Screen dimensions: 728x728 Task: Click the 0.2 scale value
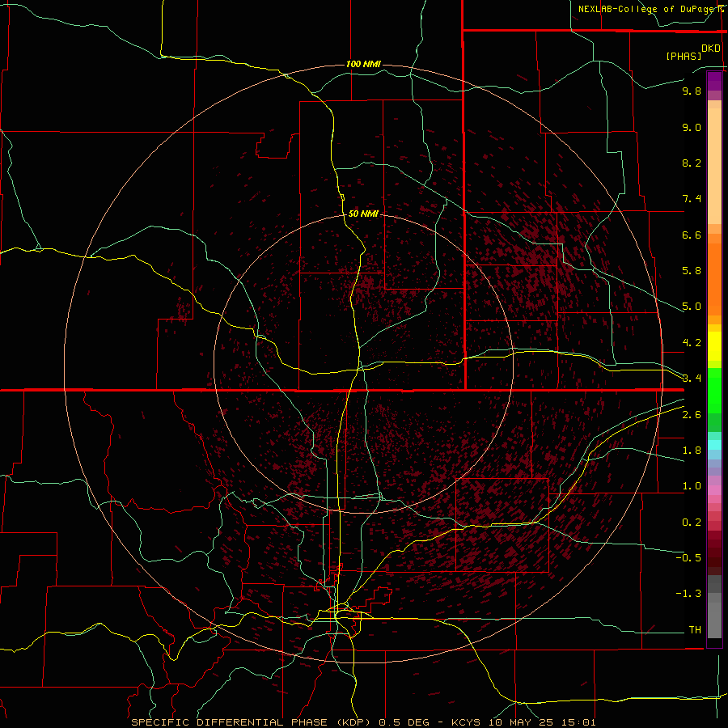tap(692, 523)
